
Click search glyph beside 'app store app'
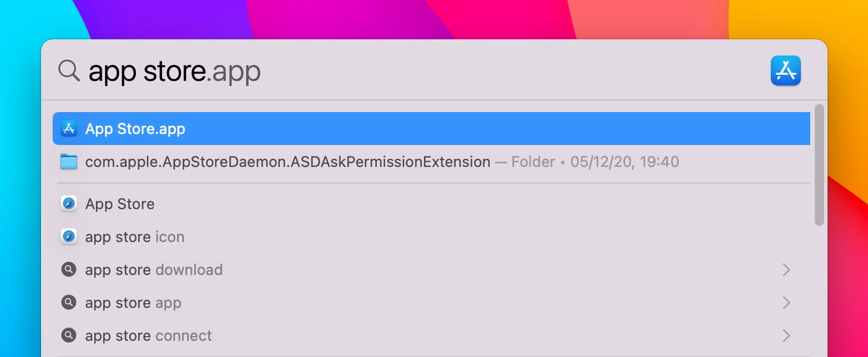click(x=69, y=303)
